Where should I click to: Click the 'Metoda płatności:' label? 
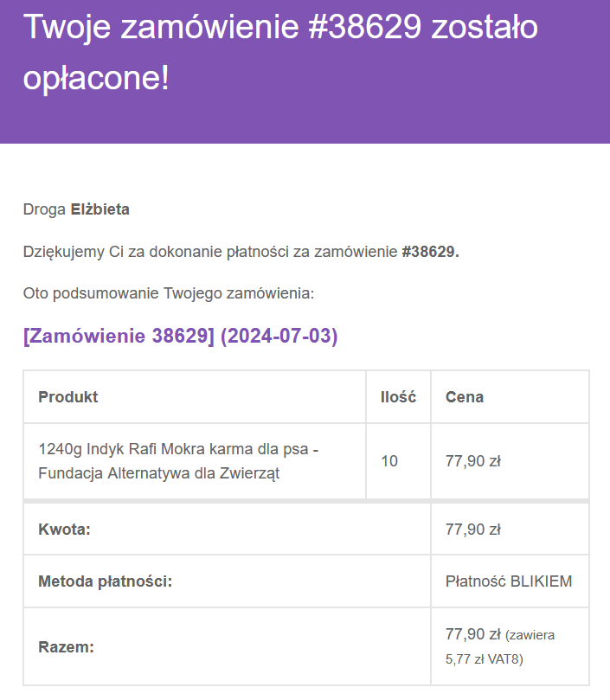(x=106, y=581)
